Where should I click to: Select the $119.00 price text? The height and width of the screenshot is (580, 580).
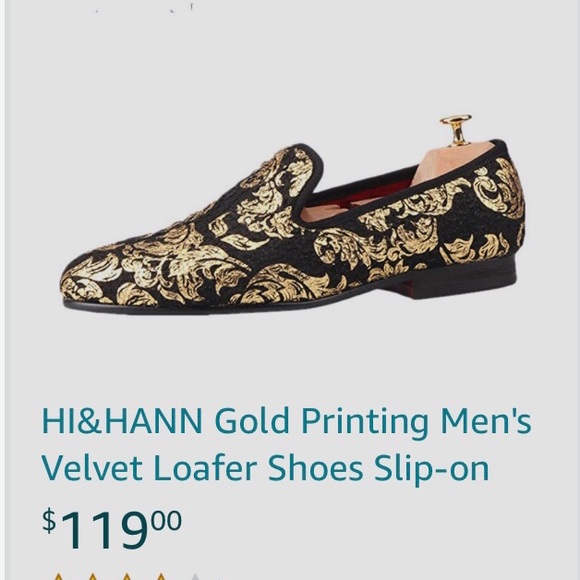tap(112, 529)
